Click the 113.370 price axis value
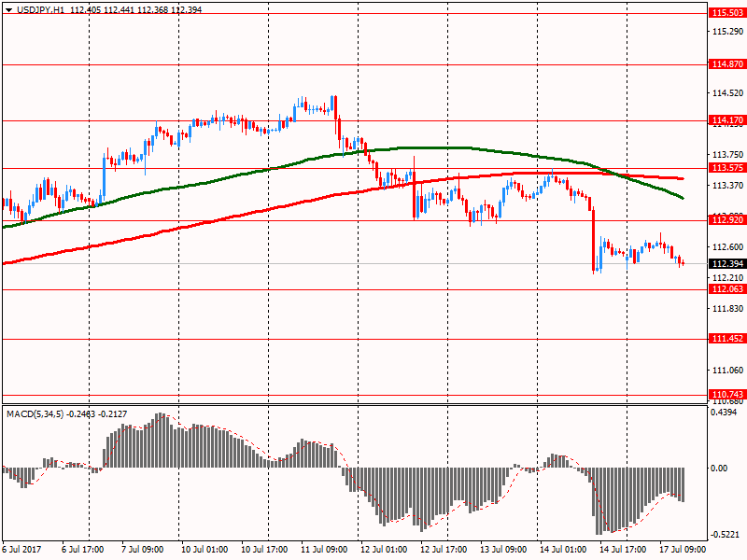The height and width of the screenshot is (560, 747). (x=727, y=185)
